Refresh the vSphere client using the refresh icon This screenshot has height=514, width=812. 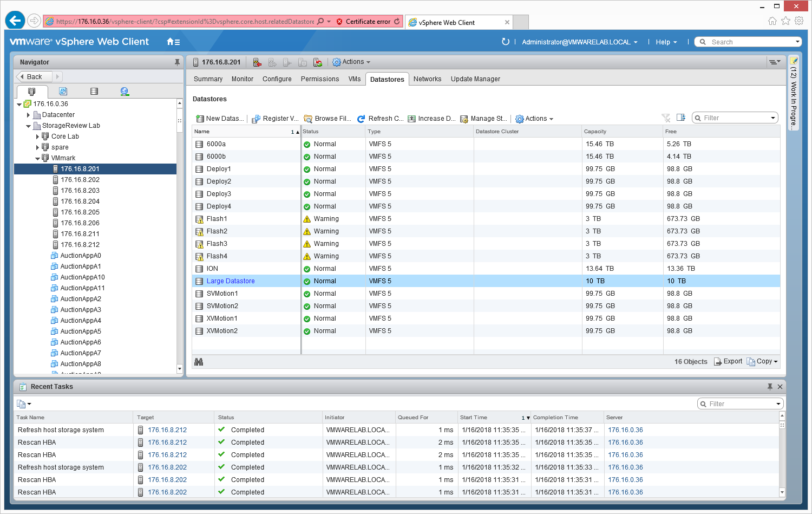pyautogui.click(x=506, y=42)
